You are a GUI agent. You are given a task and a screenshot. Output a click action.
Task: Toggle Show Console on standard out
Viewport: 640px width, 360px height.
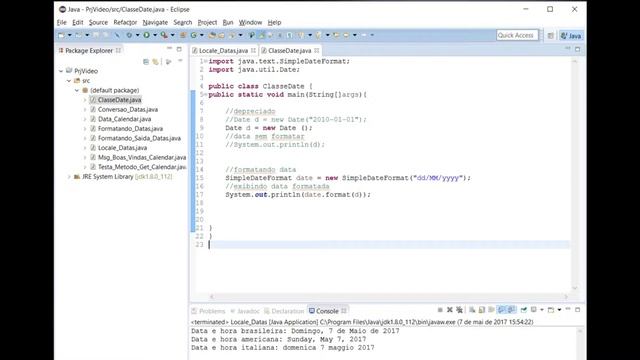(x=501, y=310)
